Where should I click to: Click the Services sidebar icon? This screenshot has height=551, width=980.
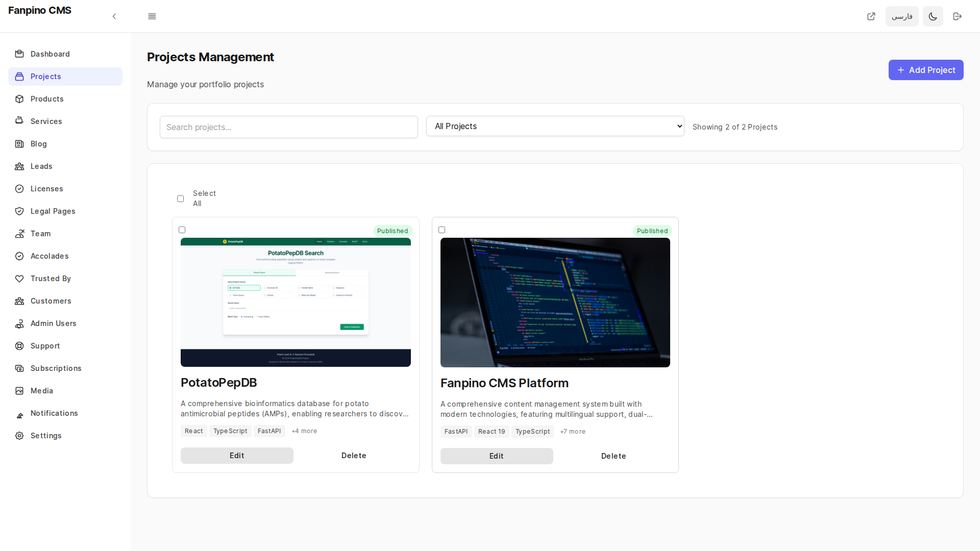pos(19,121)
